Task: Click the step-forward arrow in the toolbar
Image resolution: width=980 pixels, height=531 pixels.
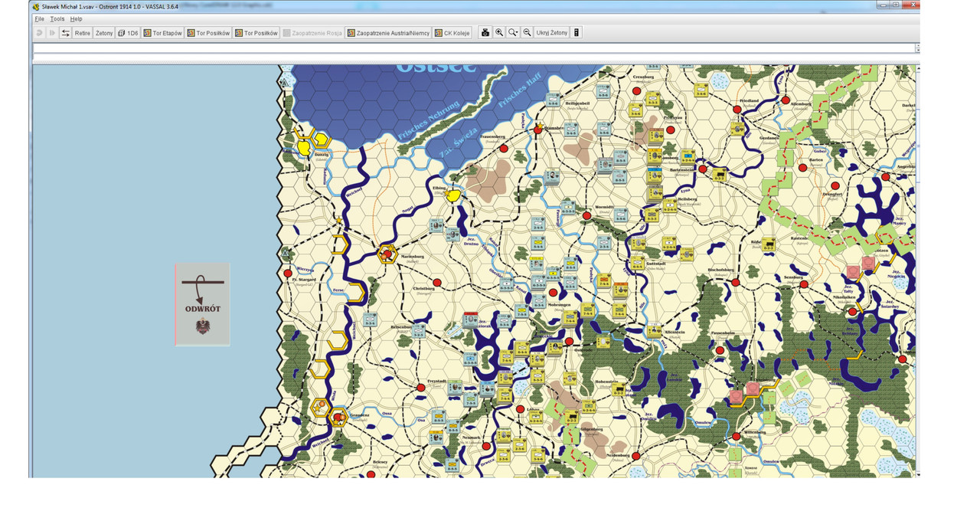Action: point(52,33)
